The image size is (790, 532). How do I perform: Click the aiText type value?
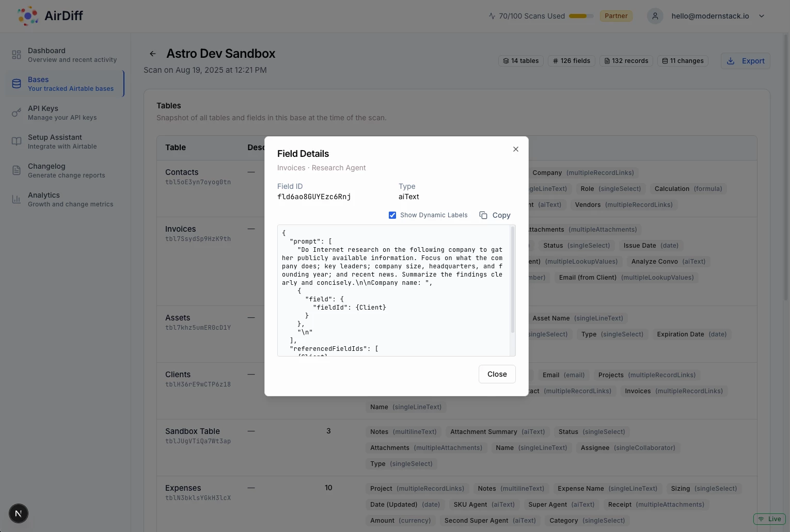coord(408,197)
